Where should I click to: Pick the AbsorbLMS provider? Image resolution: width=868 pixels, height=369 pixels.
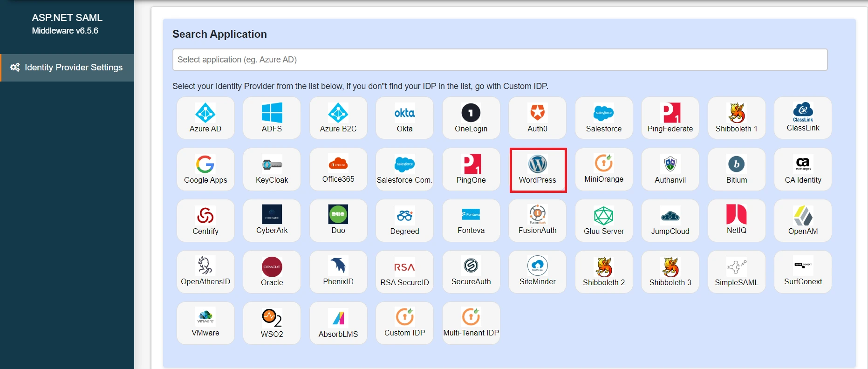(338, 323)
